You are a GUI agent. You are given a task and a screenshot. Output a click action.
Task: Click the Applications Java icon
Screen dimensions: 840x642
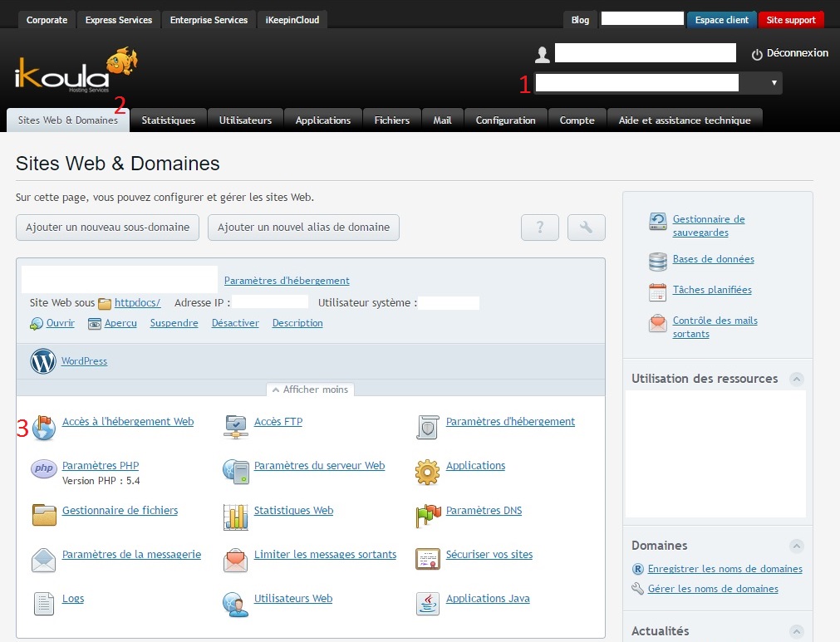427,604
